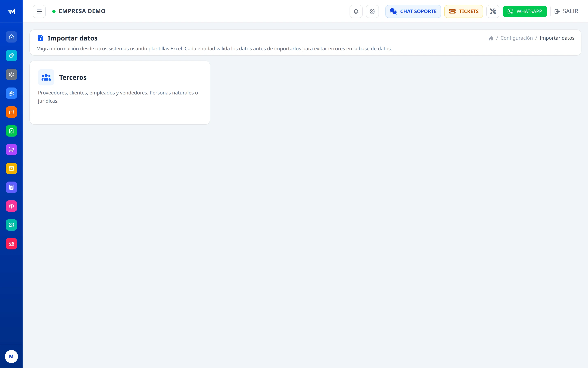
Task: Open the M user avatar
Action: click(x=11, y=356)
